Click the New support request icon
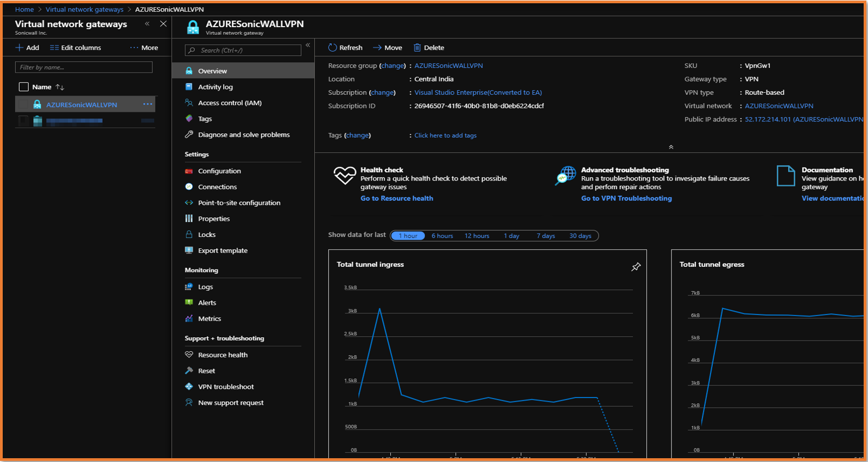 (x=189, y=402)
